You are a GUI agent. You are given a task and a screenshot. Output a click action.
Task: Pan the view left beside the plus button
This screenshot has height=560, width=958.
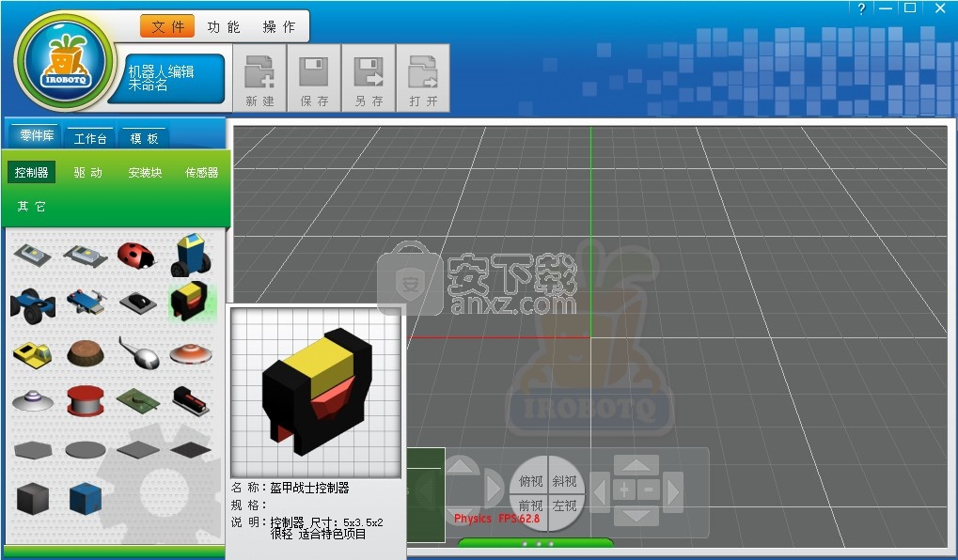[601, 490]
